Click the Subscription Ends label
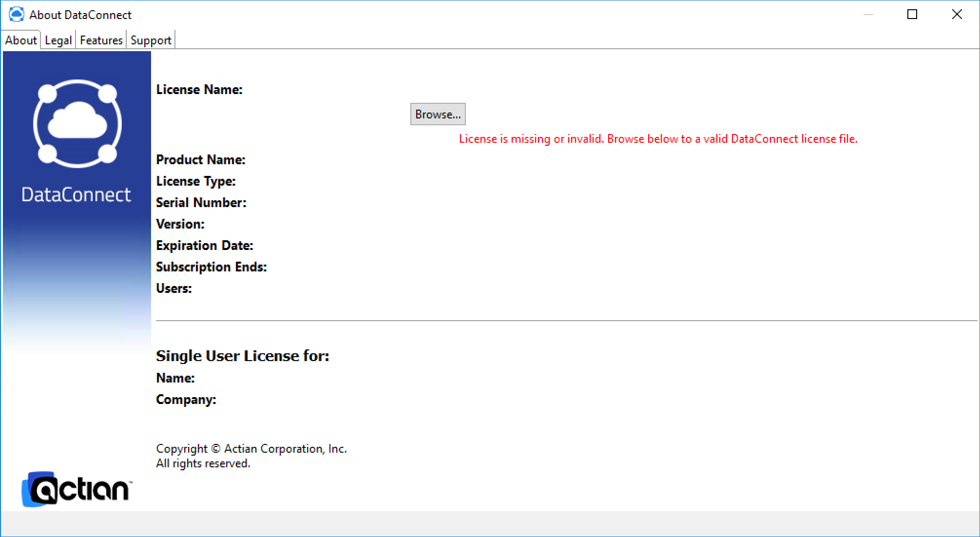 (x=211, y=267)
